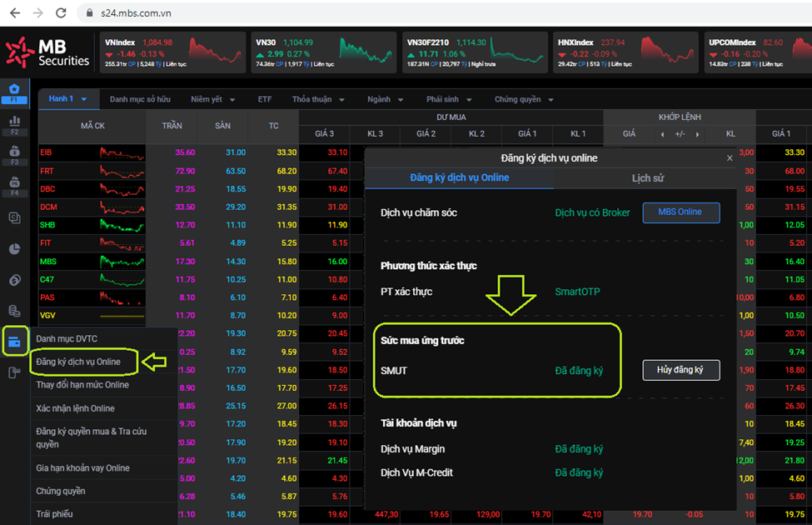This screenshot has width=812, height=525.
Task: Click the left arrow beside +/- column header
Action: click(x=663, y=134)
